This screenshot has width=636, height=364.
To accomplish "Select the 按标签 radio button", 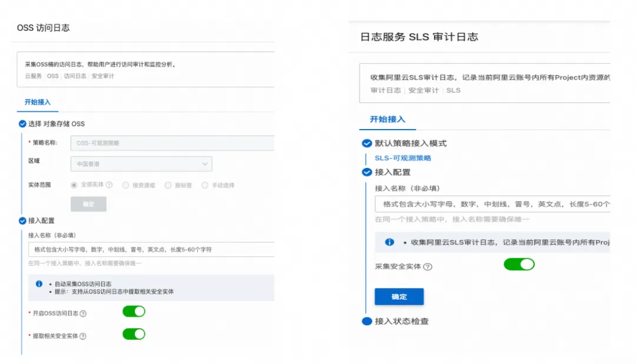I will pyautogui.click(x=168, y=185).
